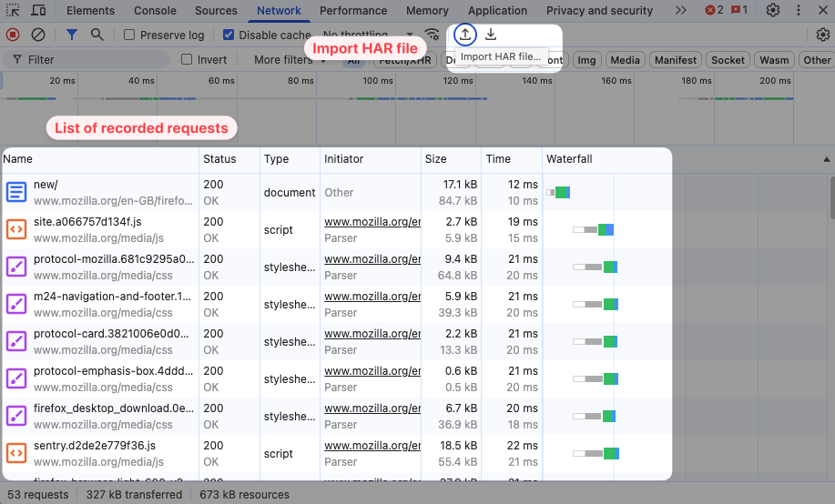Click the Export HAR download icon
Screen dimensions: 835x504
pos(491,35)
